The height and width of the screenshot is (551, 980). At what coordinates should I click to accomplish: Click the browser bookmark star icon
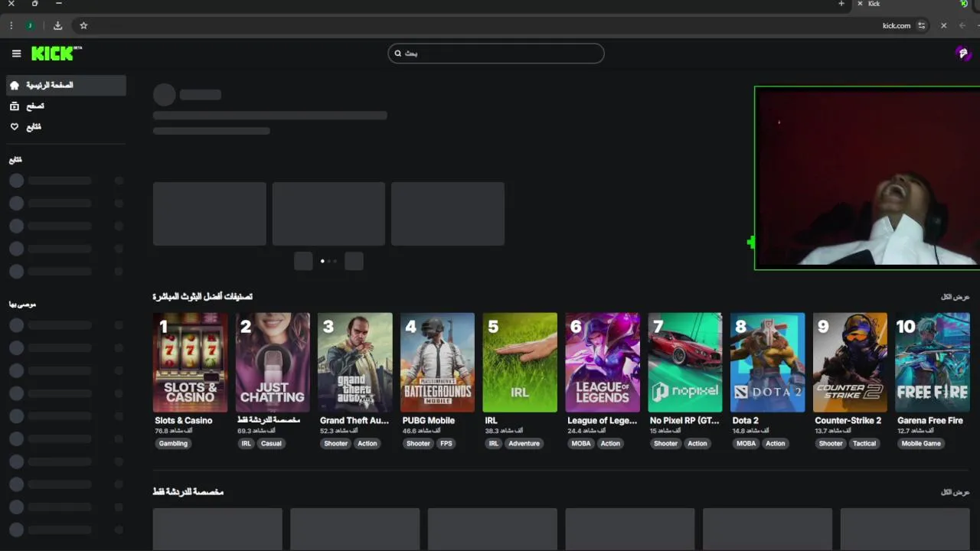[x=83, y=25]
